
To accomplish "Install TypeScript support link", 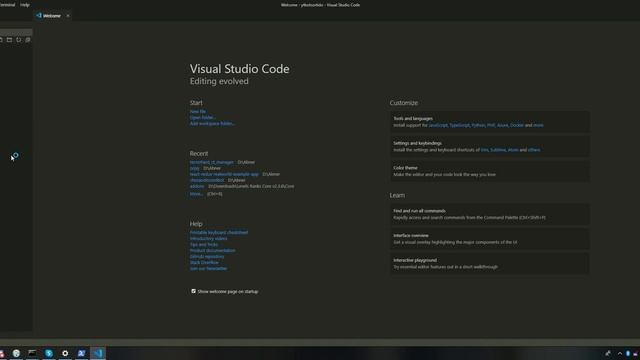I will click(460, 125).
